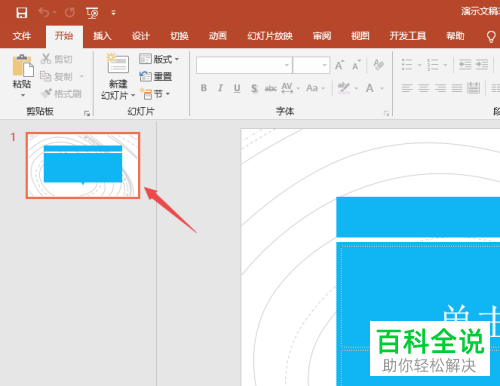
Task: Click the 新建幻灯片 new slide icon
Action: click(x=118, y=64)
